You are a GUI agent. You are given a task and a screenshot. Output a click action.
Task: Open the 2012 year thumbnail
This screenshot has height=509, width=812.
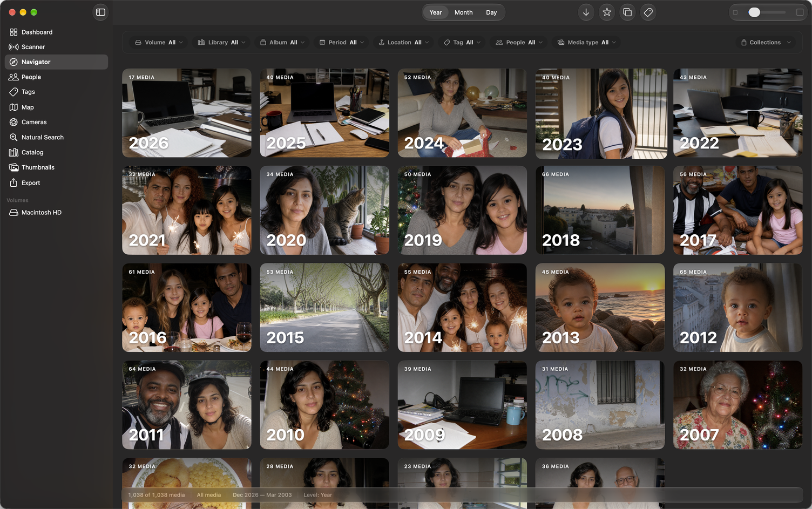(x=737, y=308)
